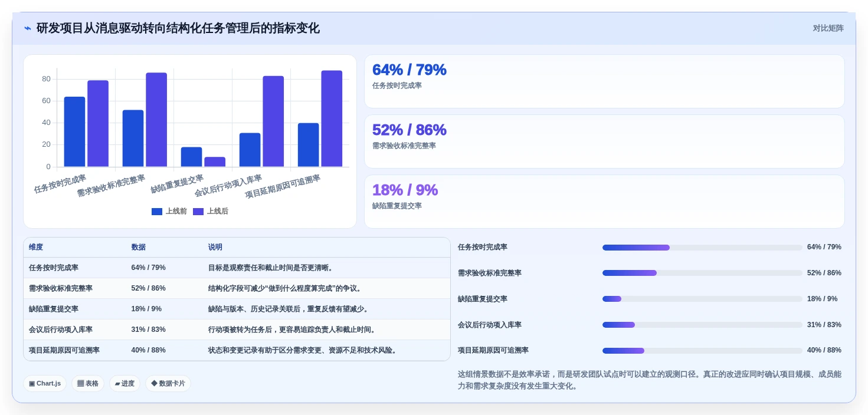This screenshot has height=415, width=868.
Task: Click the dashboard title 研发项目从消息驱动转向结构化任务管理后的指标变化
Action: pyautogui.click(x=178, y=28)
